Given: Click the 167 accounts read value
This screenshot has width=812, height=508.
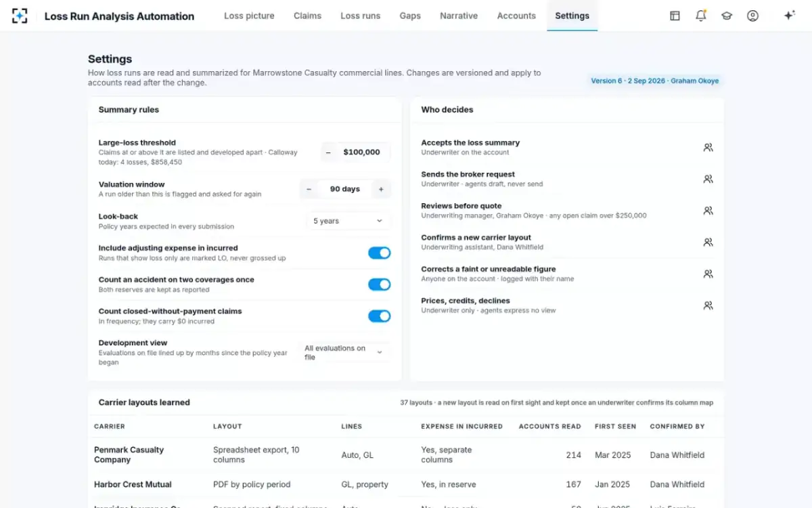Looking at the screenshot, I should coord(573,484).
